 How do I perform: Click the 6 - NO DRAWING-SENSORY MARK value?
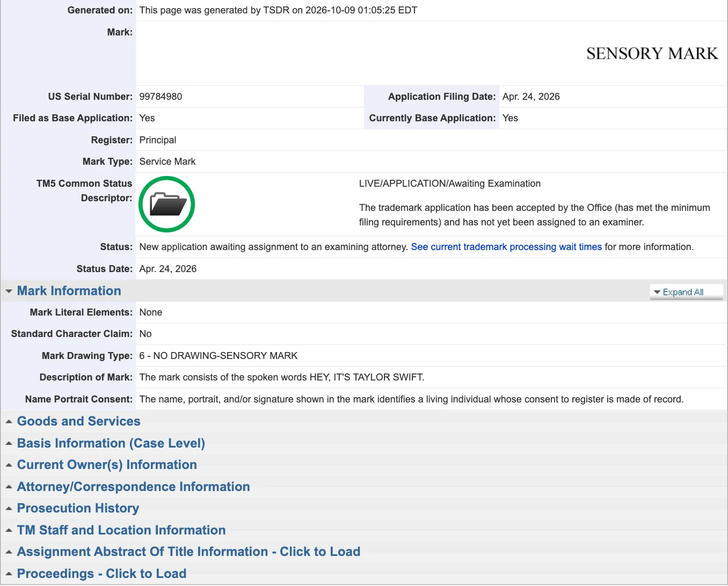(219, 356)
